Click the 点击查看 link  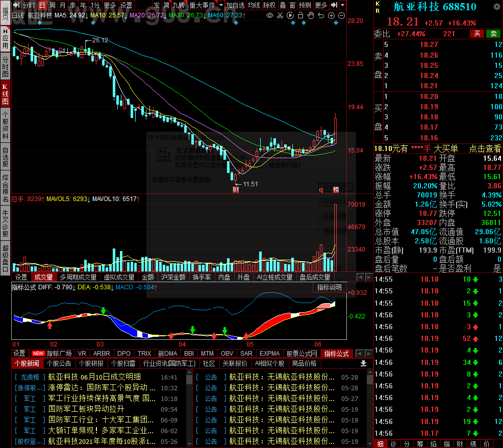(485, 148)
